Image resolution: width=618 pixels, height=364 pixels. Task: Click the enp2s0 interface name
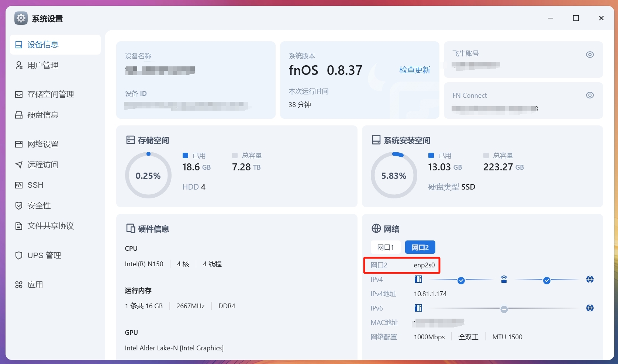pyautogui.click(x=424, y=265)
